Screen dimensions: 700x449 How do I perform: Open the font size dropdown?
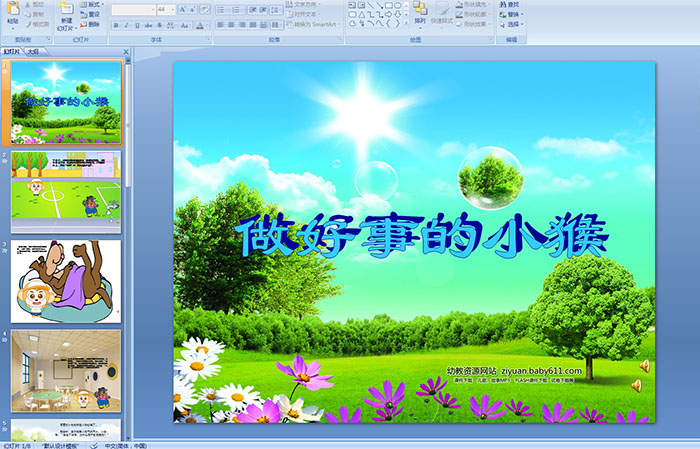tap(173, 9)
